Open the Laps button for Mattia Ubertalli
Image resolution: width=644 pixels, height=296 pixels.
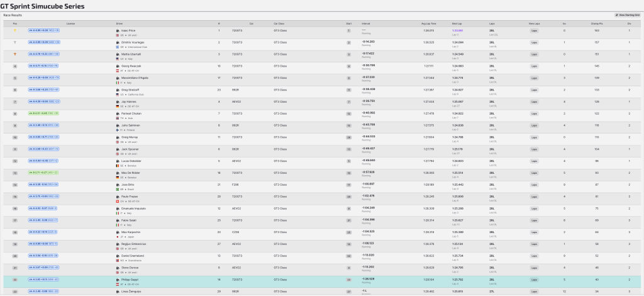tap(534, 54)
